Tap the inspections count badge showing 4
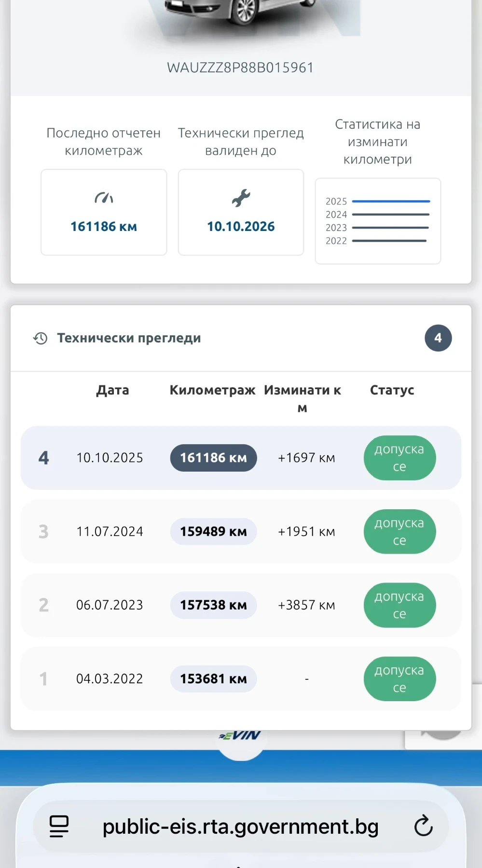482x868 pixels. point(438,338)
